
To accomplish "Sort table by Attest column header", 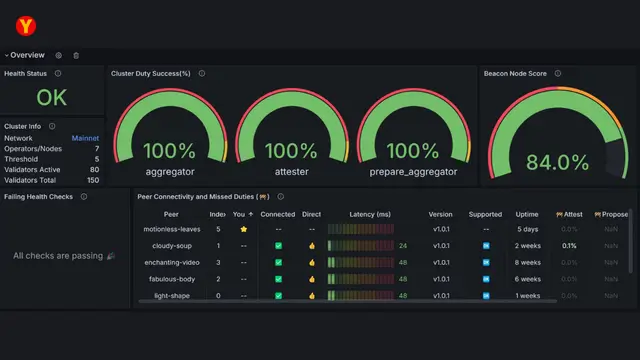I will coord(569,214).
